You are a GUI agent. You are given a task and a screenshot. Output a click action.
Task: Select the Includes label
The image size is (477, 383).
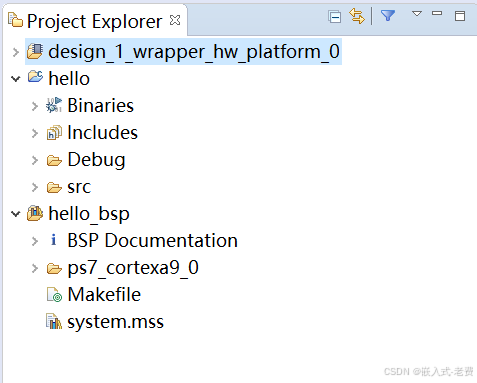pos(103,133)
